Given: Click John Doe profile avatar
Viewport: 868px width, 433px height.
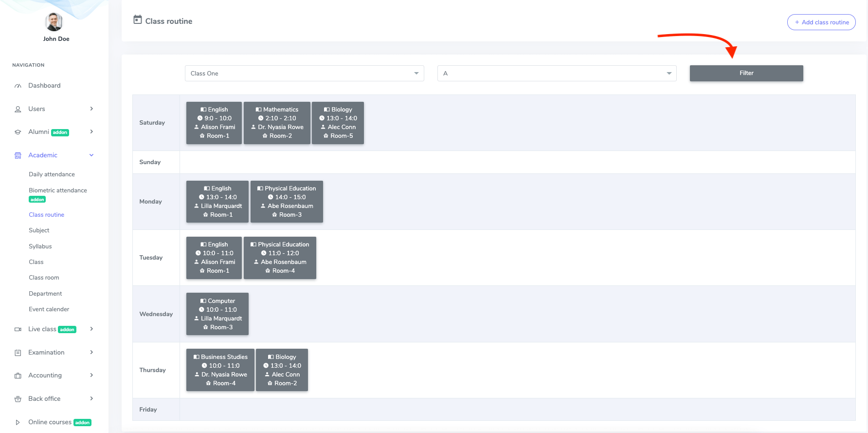Looking at the screenshot, I should tap(54, 22).
